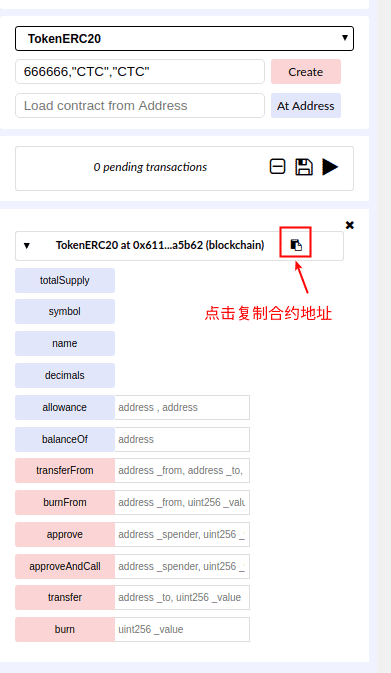Click the approve parameters input field
The height and width of the screenshot is (673, 391).
(x=182, y=534)
